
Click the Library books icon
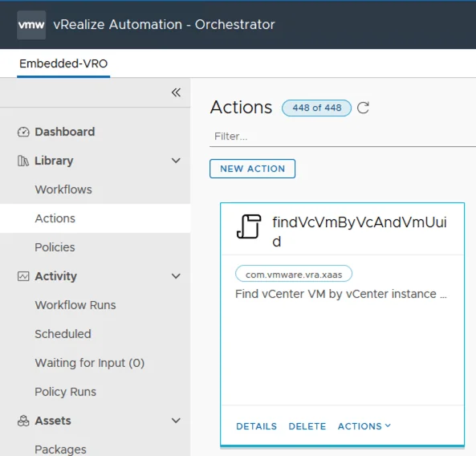click(23, 161)
